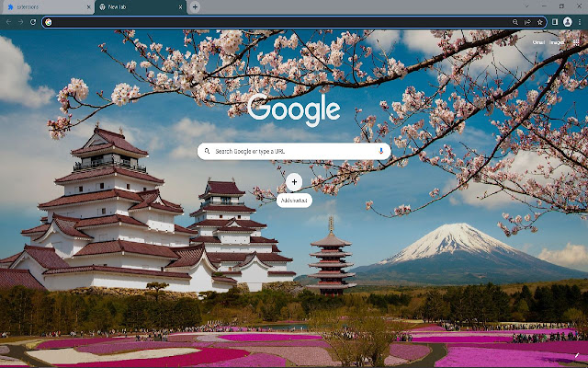Screen dimensions: 588x368
Task: Click the Add shortcut label
Action: [294, 201]
